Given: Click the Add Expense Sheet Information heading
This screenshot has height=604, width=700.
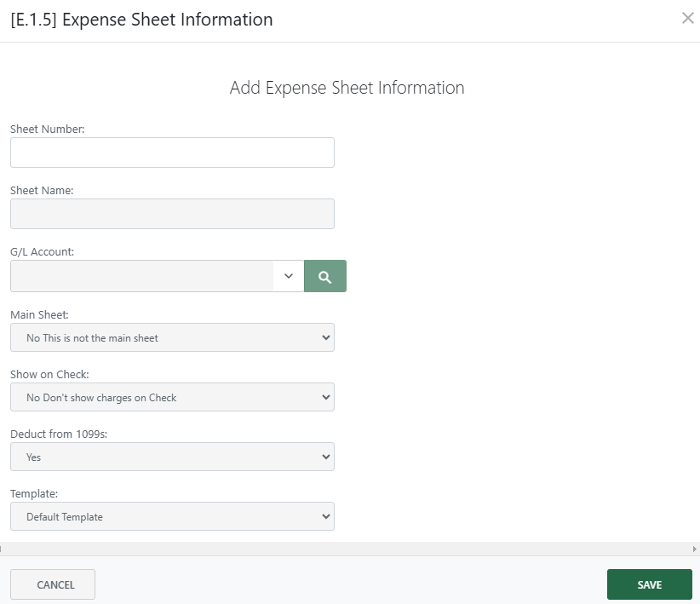Looking at the screenshot, I should coord(346,88).
